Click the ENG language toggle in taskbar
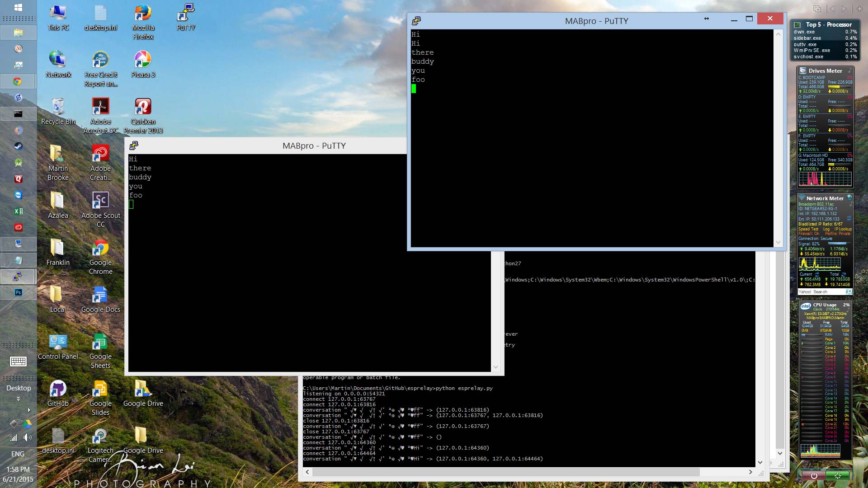This screenshot has height=488, width=868. 17,454
